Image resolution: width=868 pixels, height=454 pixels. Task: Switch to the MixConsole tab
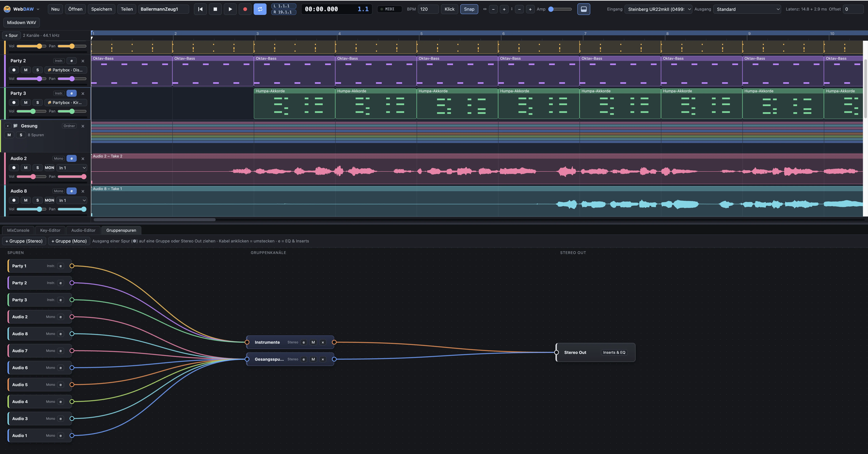(18, 230)
